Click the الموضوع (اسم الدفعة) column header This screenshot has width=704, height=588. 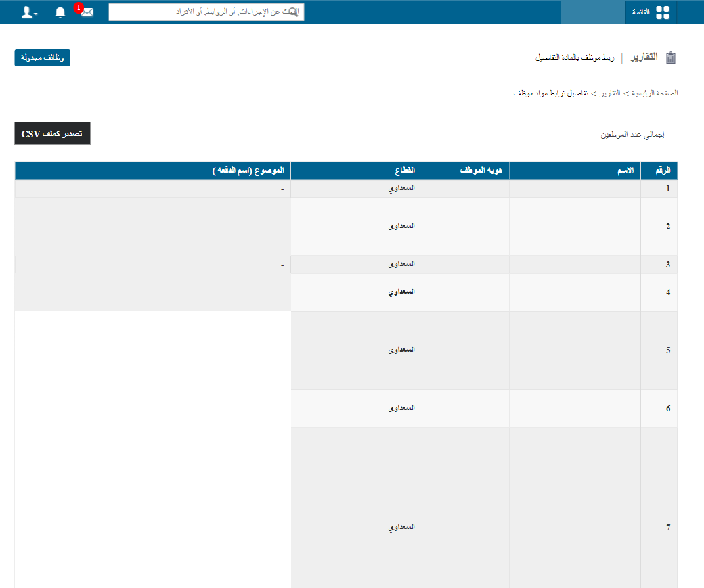coord(153,171)
